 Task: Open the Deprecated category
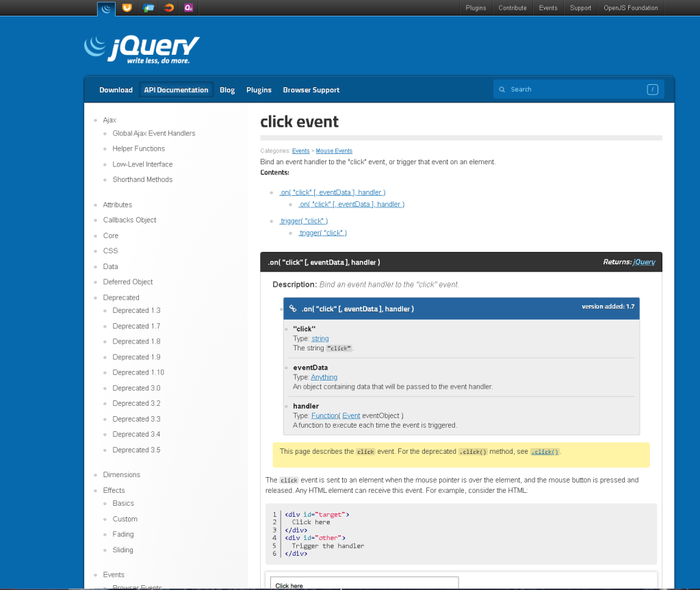[x=121, y=297]
